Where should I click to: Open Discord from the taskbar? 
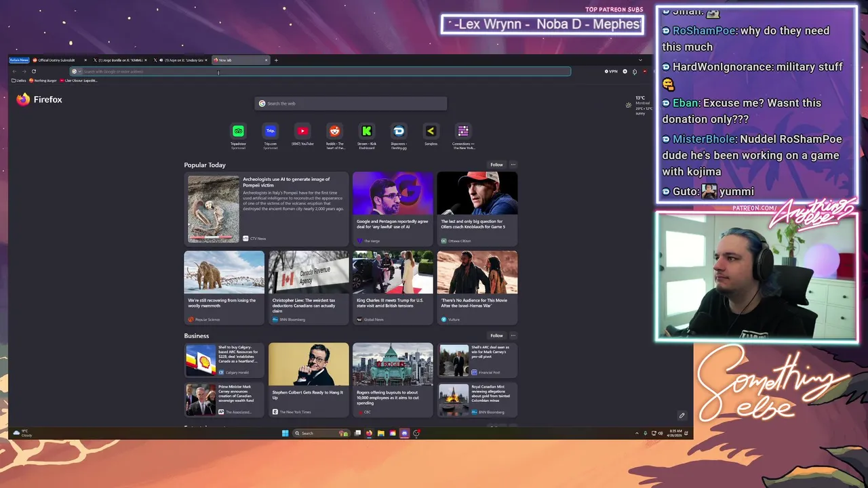[405, 433]
